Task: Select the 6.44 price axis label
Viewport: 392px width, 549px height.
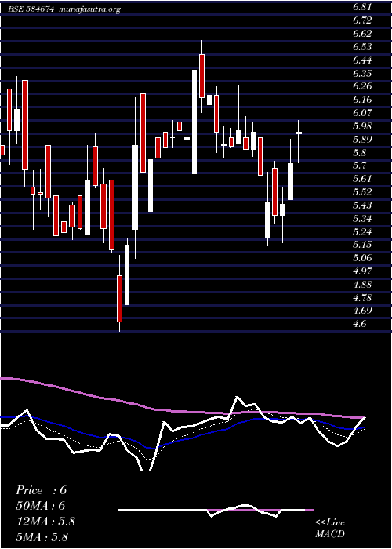Action: [x=362, y=60]
